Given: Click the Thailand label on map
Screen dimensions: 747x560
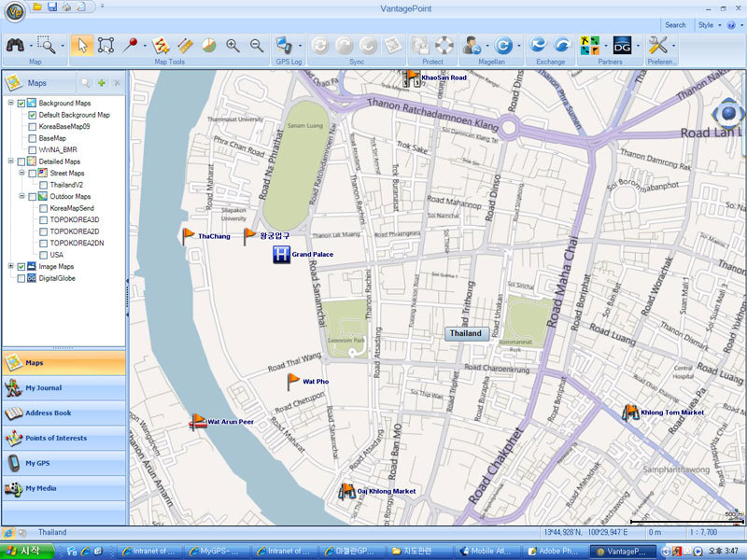Looking at the screenshot, I should (x=466, y=333).
